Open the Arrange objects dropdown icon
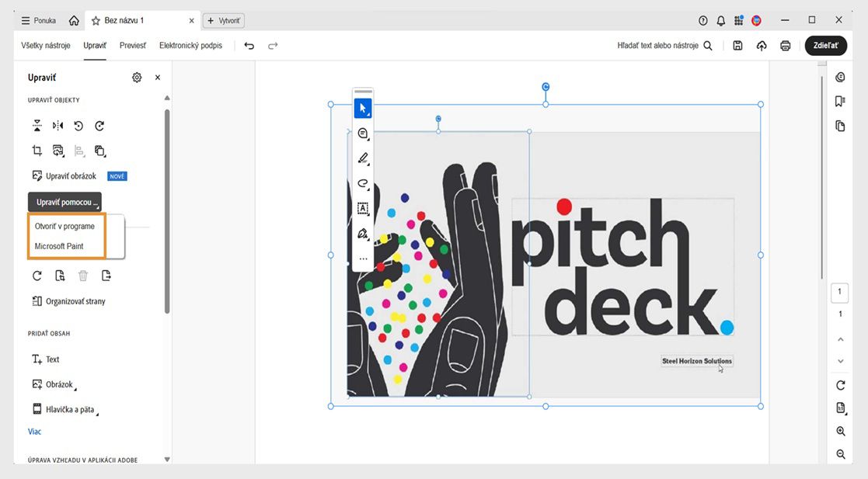This screenshot has height=479, width=868. pos(100,151)
